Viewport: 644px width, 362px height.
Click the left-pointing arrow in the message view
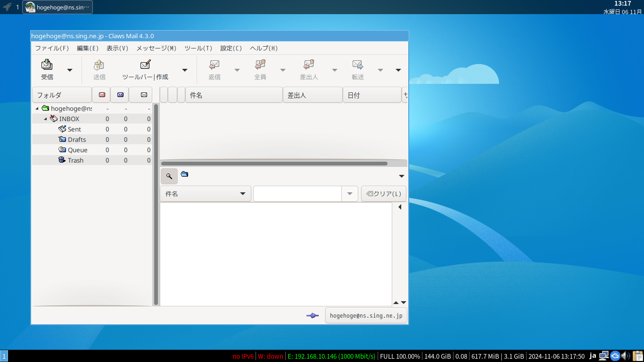click(x=400, y=207)
